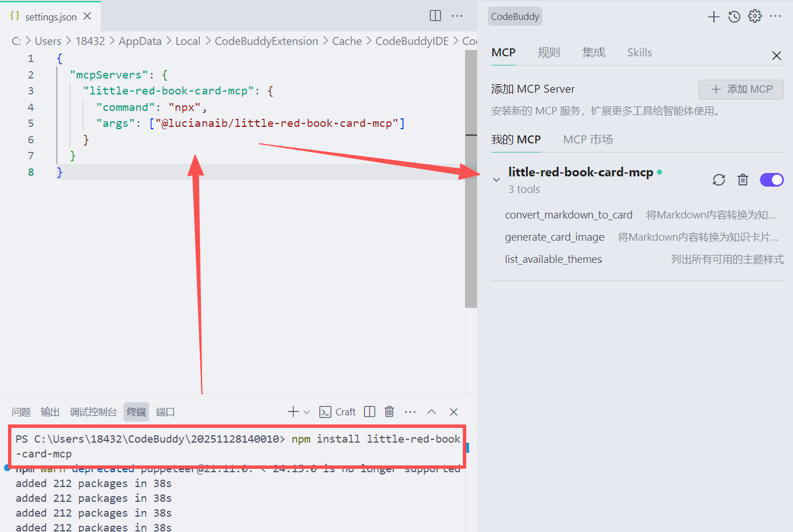The width and height of the screenshot is (793, 532).
Task: Switch to the 规则 tab
Action: [x=548, y=52]
